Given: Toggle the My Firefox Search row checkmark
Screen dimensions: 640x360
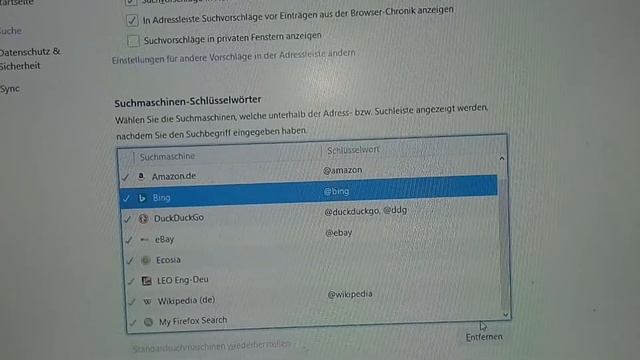Looking at the screenshot, I should coord(133,322).
